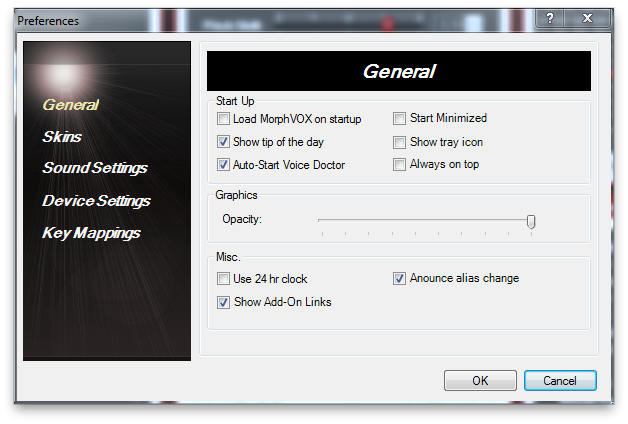Turn on Always on top

coord(399,164)
